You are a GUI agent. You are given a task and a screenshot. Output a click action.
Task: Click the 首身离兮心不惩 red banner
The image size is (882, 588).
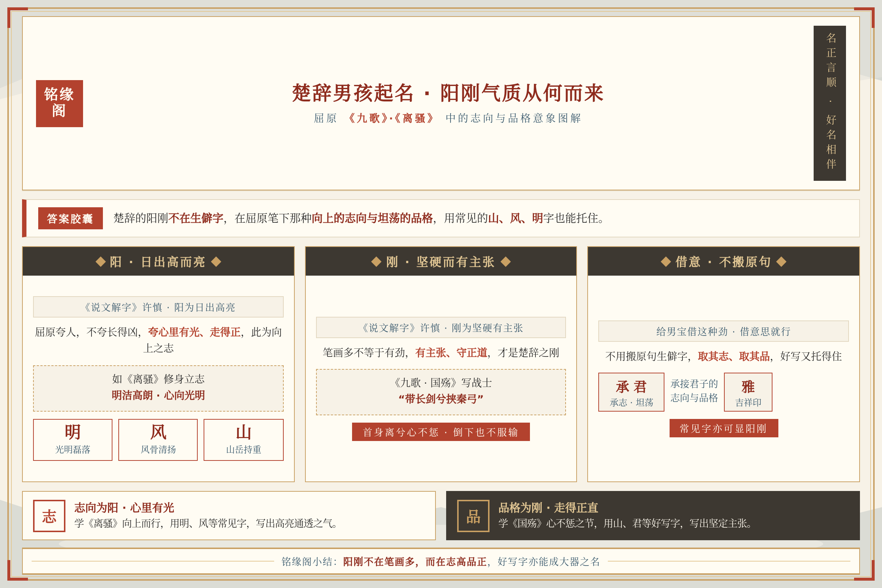(x=441, y=432)
